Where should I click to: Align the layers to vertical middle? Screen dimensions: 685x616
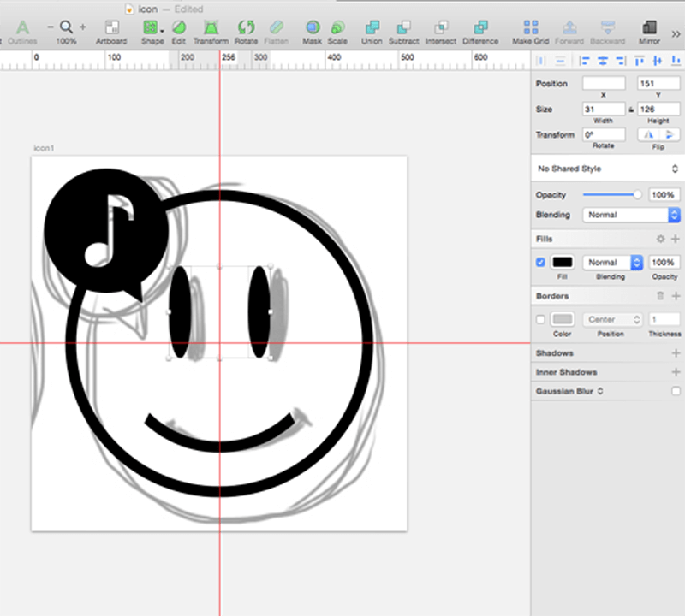[658, 61]
